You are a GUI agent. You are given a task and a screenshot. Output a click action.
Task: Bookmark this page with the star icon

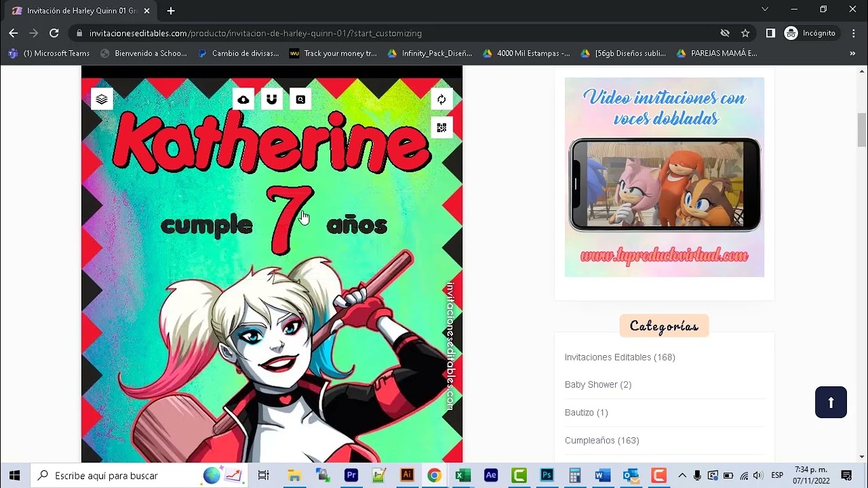pos(745,33)
